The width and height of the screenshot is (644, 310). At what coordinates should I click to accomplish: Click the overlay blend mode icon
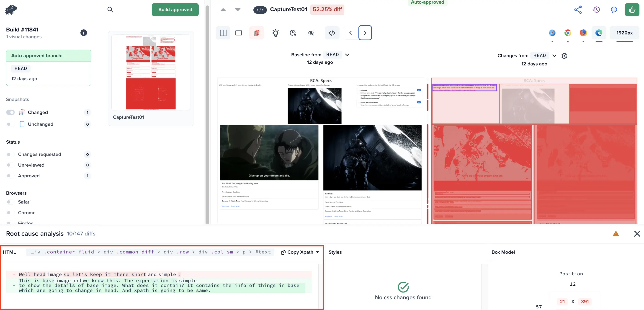coord(257,32)
